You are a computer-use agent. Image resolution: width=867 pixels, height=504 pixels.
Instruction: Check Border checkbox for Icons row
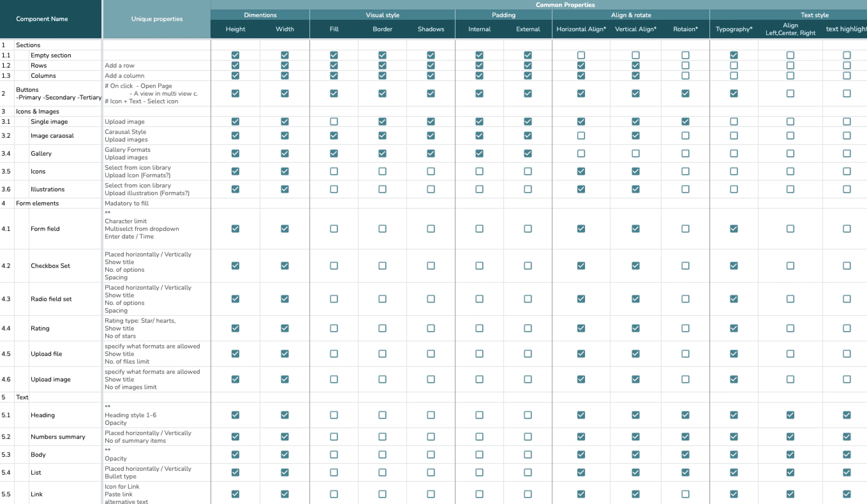(x=382, y=171)
